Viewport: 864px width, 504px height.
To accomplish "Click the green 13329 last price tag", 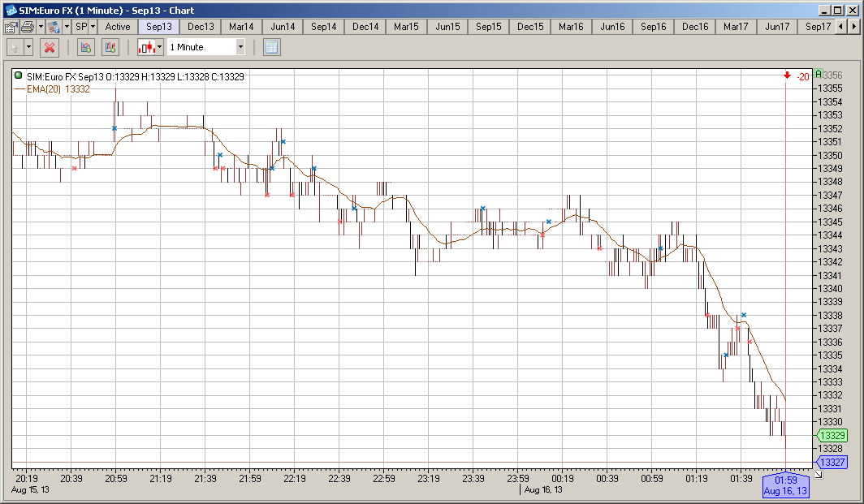I will tap(832, 435).
